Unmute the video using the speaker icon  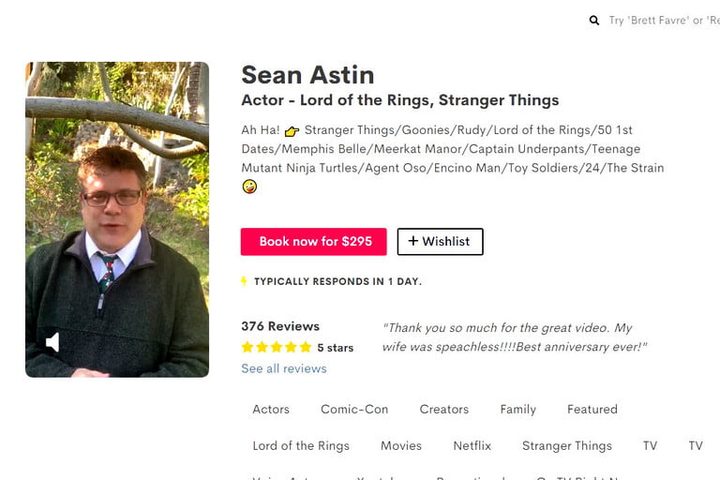click(52, 343)
